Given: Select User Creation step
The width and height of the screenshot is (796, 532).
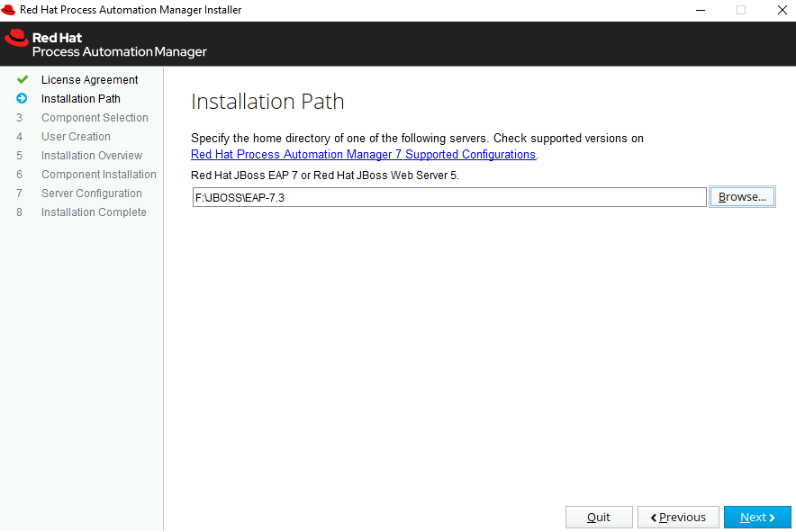Looking at the screenshot, I should coord(76,137).
